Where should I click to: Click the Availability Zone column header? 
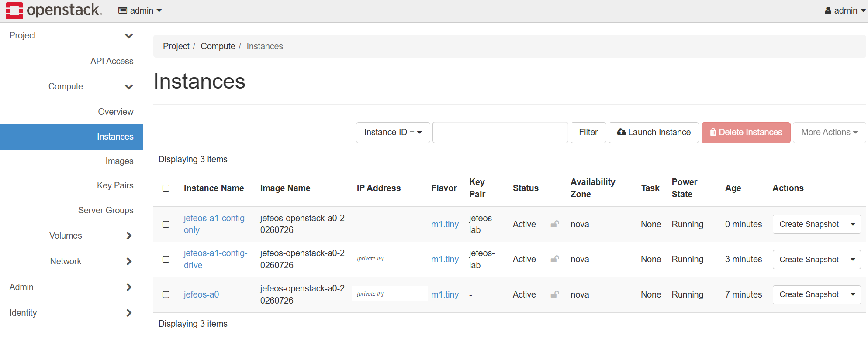[x=593, y=188]
